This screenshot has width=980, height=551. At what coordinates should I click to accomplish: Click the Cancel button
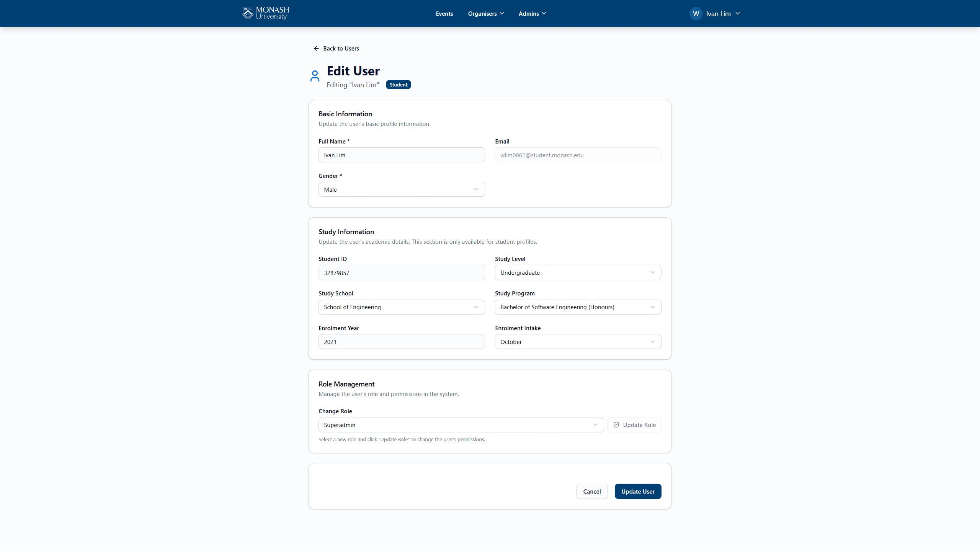click(x=592, y=491)
